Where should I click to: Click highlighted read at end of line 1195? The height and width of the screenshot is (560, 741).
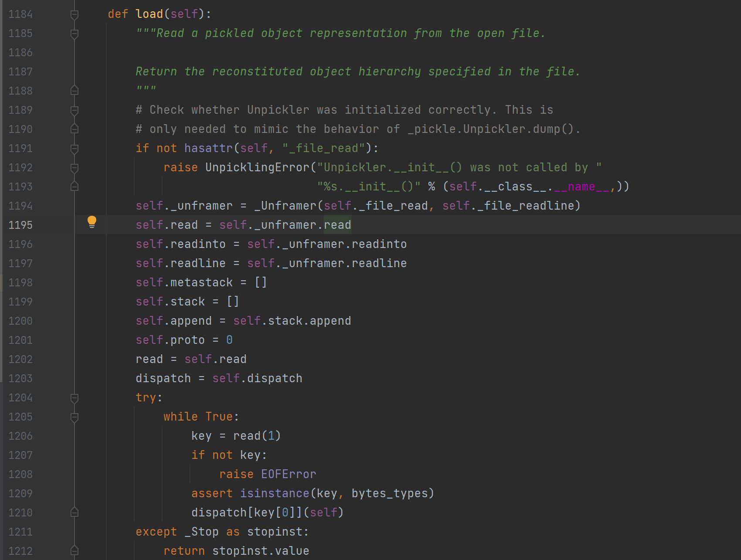pyautogui.click(x=337, y=225)
